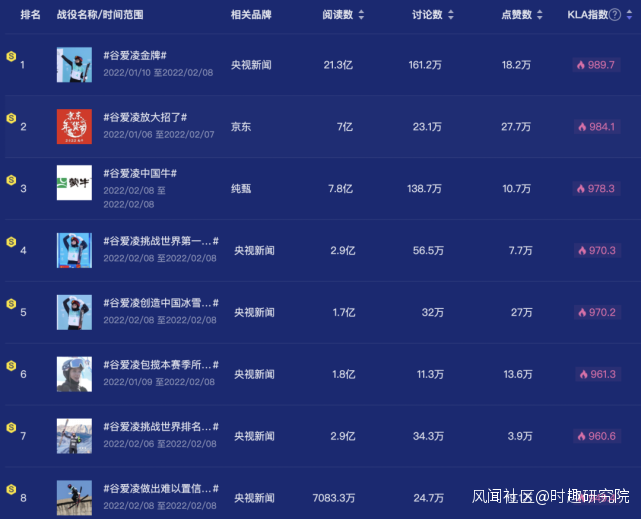Click the flame icon beside 989.7
This screenshot has height=519, width=641.
(581, 65)
